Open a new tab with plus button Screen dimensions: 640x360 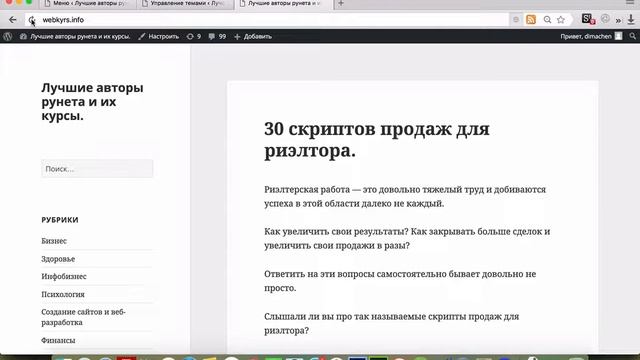(341, 4)
